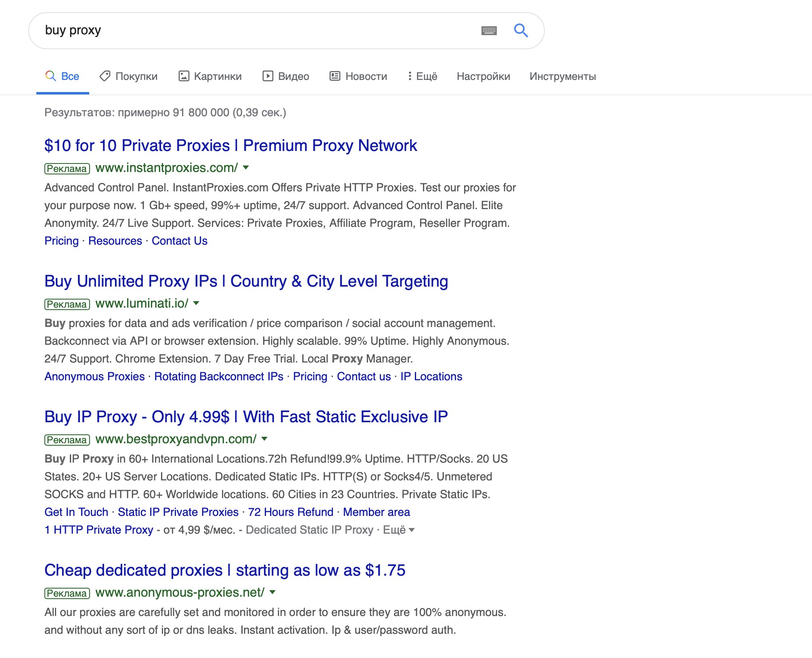The width and height of the screenshot is (812, 658).
Task: Open Get In Touch sitelink
Action: tap(76, 512)
